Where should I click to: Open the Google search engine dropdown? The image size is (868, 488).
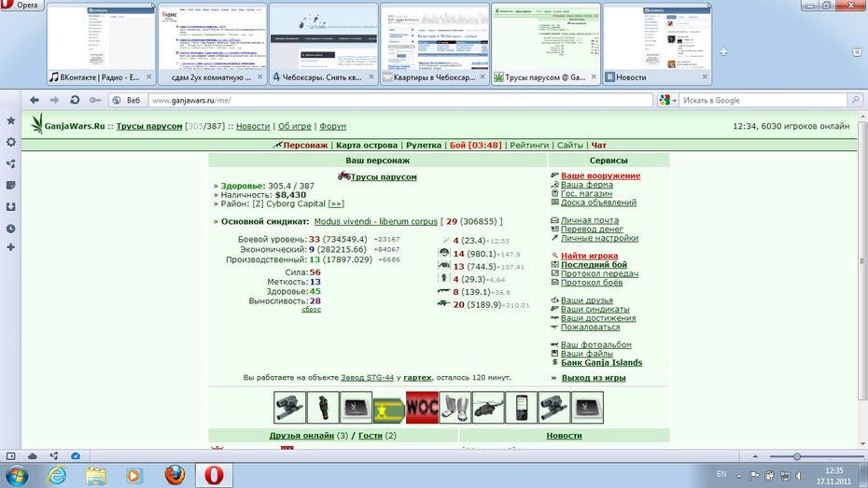[x=667, y=100]
